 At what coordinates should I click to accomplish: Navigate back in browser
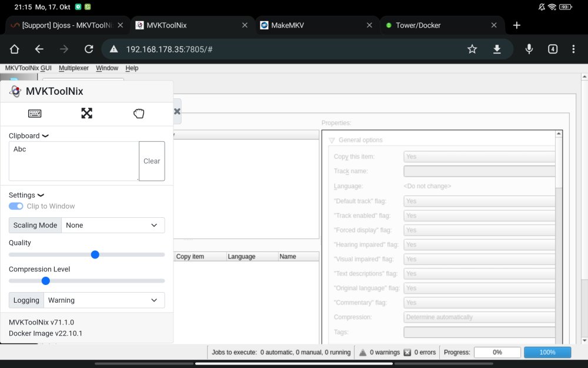click(x=39, y=49)
